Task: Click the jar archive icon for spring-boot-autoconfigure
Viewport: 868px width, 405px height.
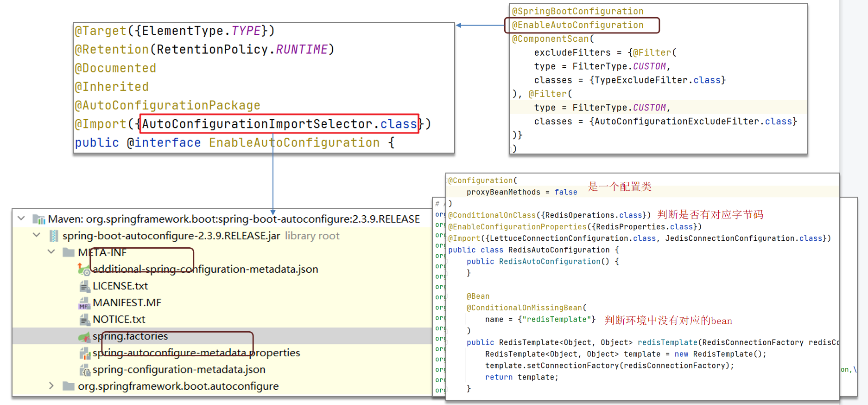Action: 54,236
